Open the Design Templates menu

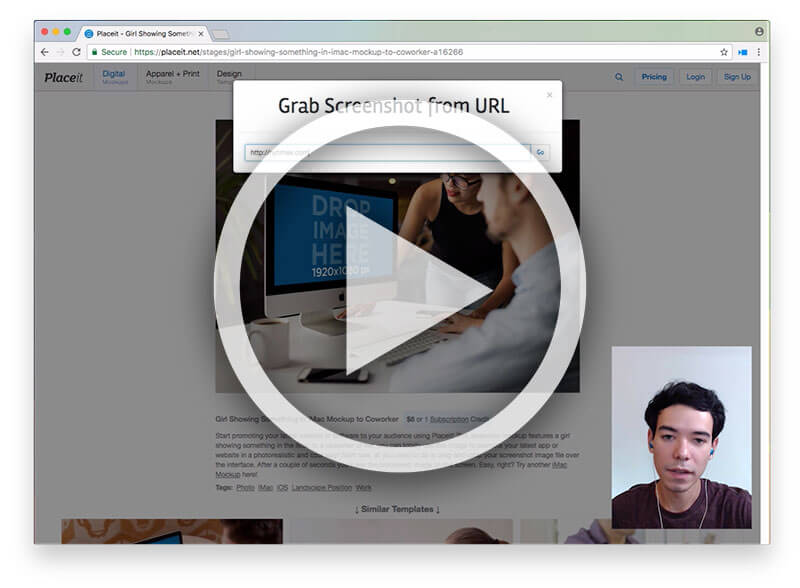tap(229, 77)
